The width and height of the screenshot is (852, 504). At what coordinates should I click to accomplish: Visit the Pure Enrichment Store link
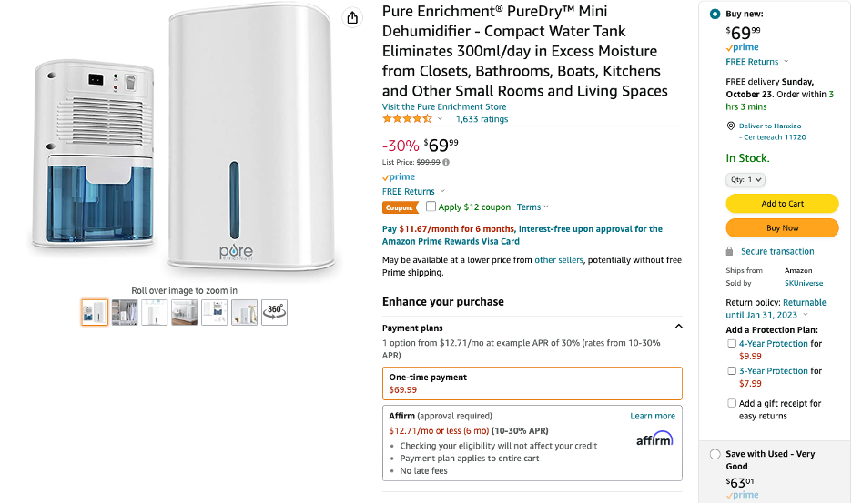[x=444, y=106]
